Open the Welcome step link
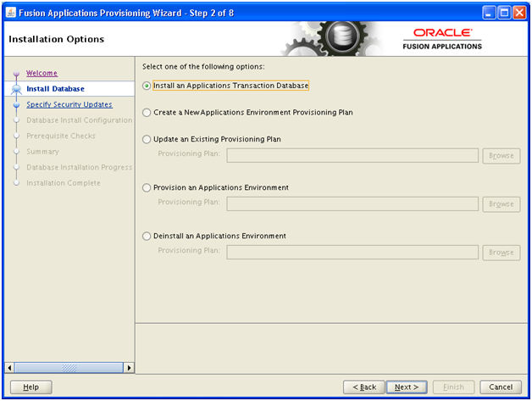532x401 pixels. point(42,74)
